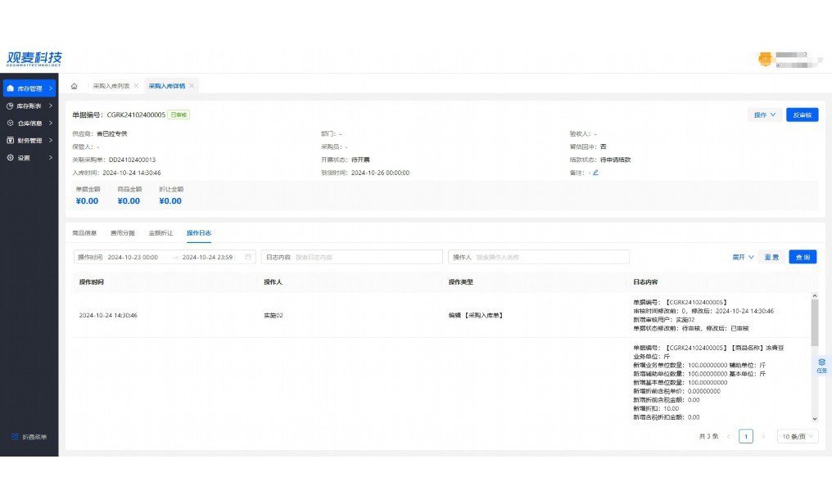This screenshot has width=832, height=504.
Task: Open the calendar icon in the 操作时间 field
Action: [x=248, y=257]
